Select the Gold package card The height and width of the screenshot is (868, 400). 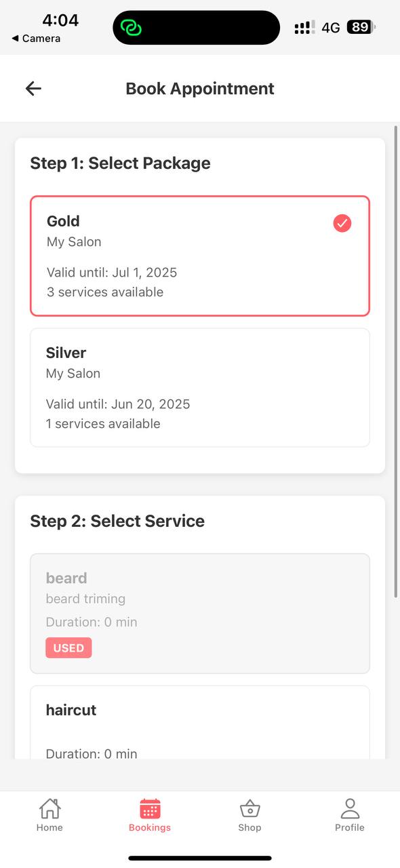click(x=199, y=256)
